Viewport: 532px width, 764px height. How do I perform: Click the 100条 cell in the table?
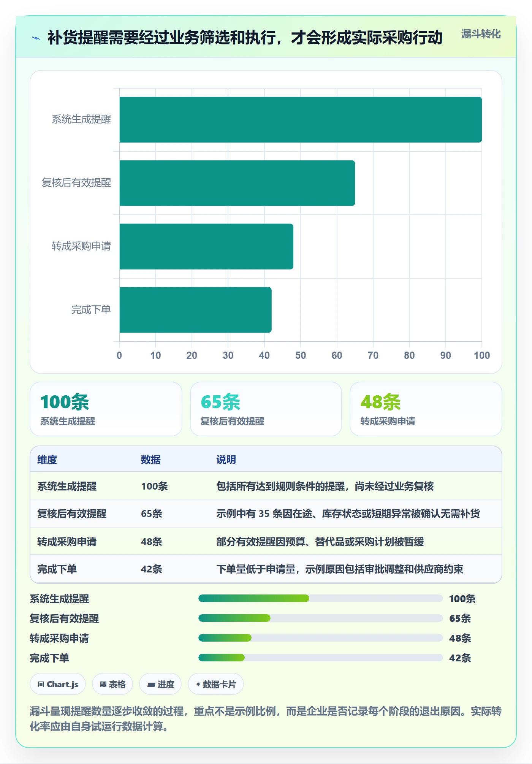154,486
